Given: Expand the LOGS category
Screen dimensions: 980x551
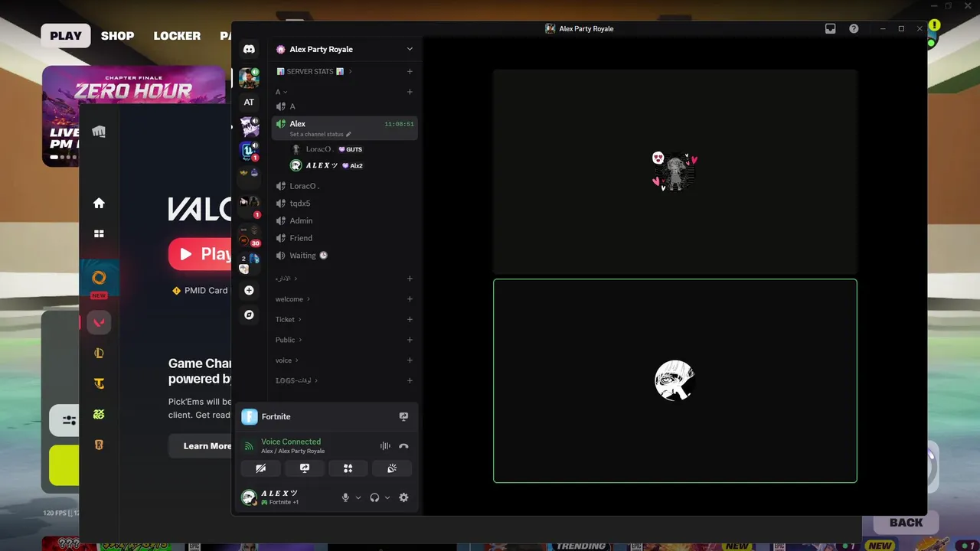Looking at the screenshot, I should point(296,380).
